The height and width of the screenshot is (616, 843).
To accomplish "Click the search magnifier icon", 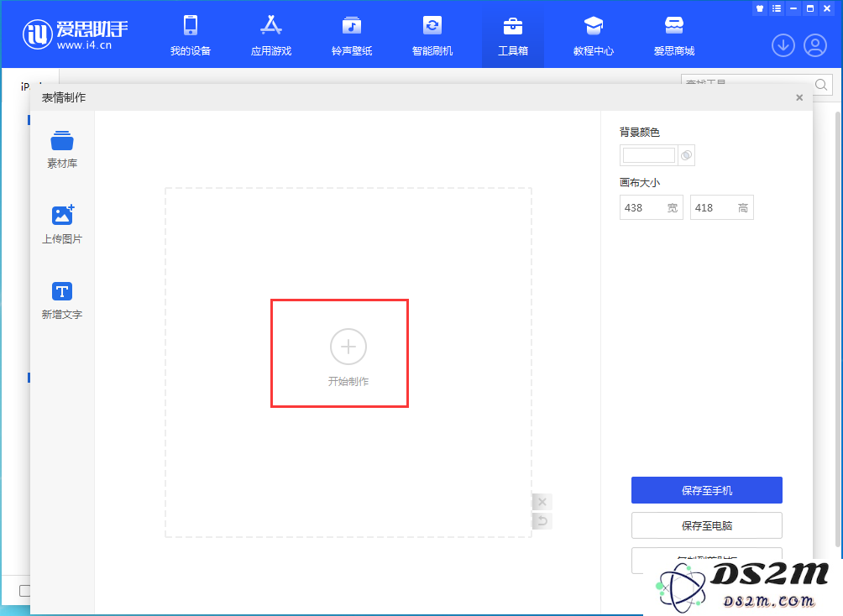I will click(821, 85).
